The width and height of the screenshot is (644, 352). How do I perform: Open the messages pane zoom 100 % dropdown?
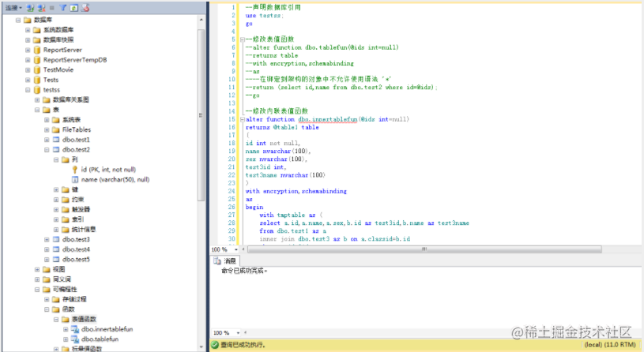click(238, 333)
